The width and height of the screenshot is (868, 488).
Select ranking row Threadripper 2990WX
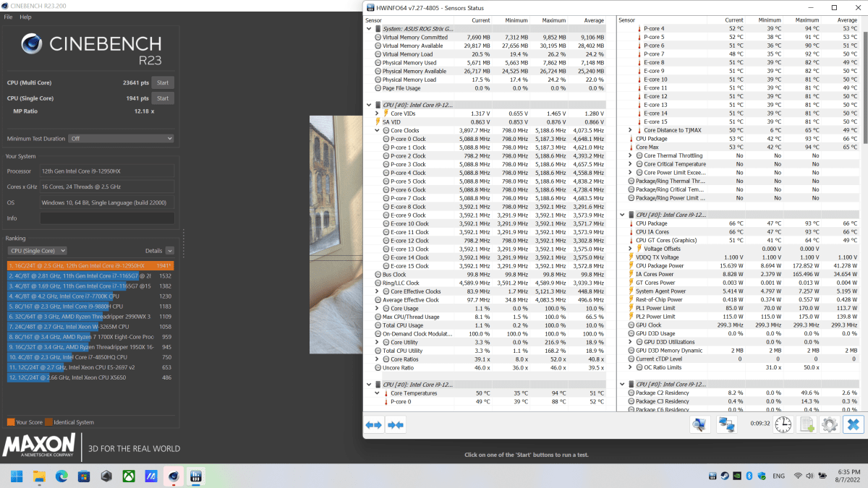point(90,317)
